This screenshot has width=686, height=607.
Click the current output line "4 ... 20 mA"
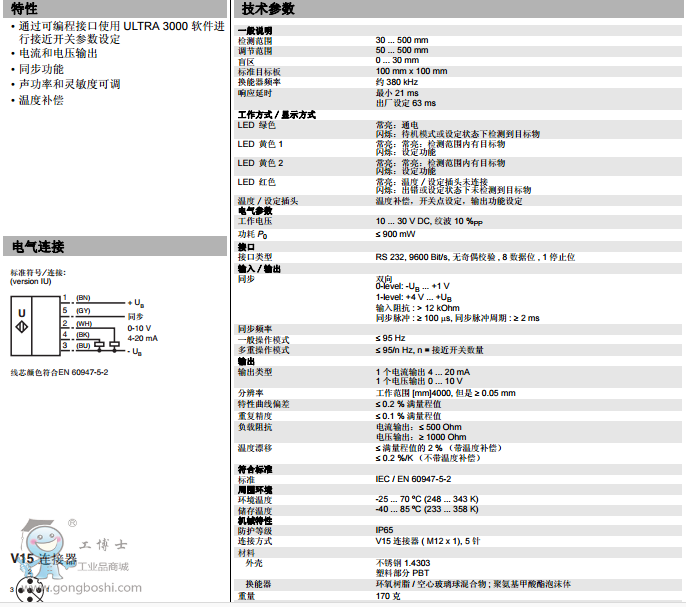(423, 372)
